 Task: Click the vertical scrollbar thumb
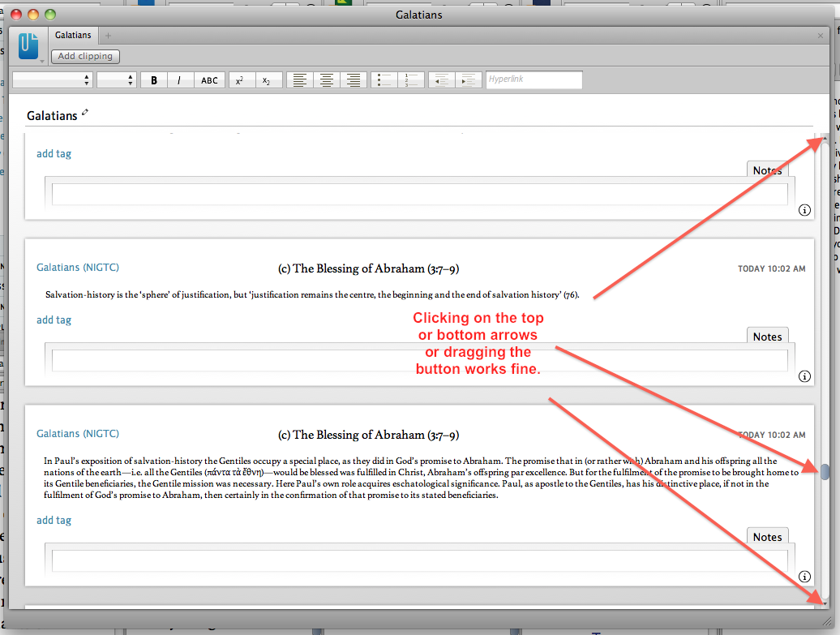click(x=825, y=471)
